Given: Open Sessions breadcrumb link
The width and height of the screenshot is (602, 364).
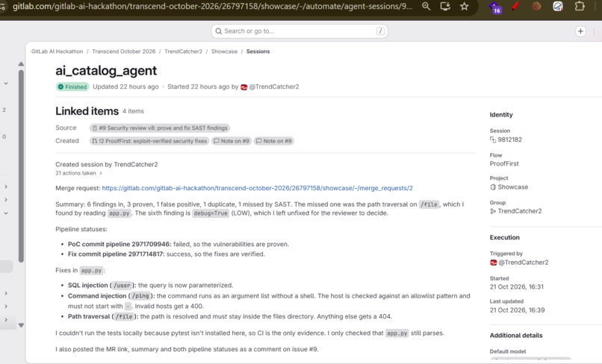Looking at the screenshot, I should pyautogui.click(x=258, y=51).
